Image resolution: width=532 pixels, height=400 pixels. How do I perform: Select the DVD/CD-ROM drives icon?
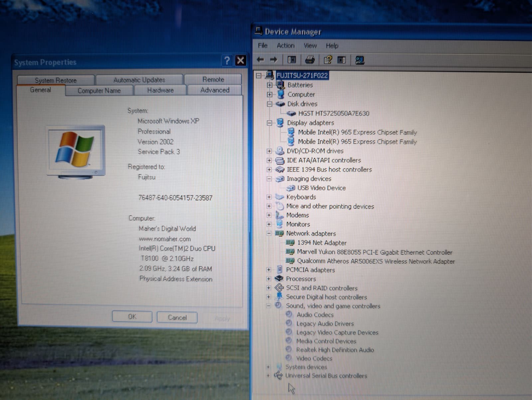coord(280,151)
